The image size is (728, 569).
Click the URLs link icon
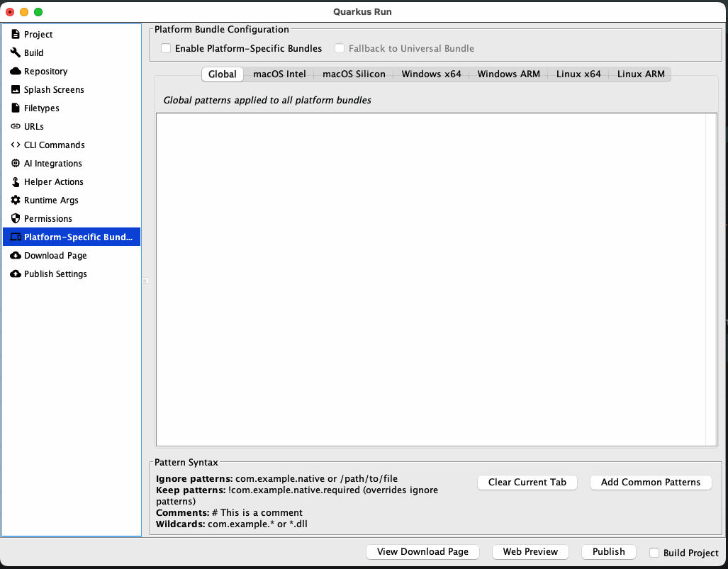[16, 126]
